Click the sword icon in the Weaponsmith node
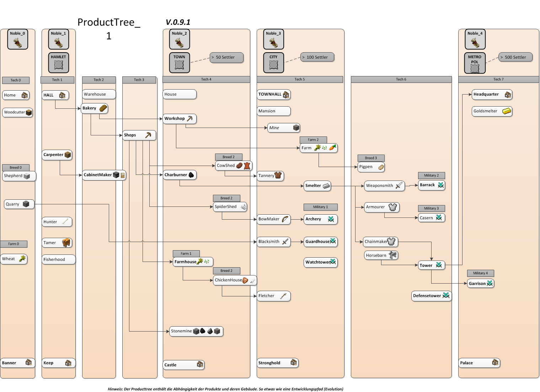The width and height of the screenshot is (540, 392). 399,186
